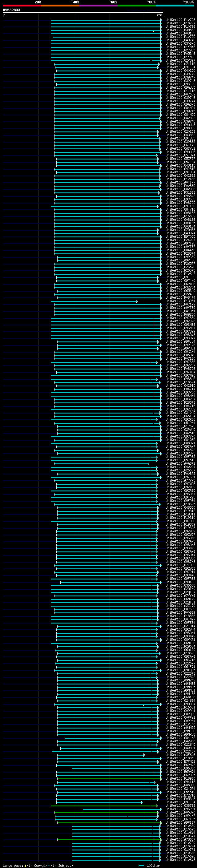Screen dimensions: 197x868
Task: Open hit UniRef100_B9T1N0
Action: 180,206
